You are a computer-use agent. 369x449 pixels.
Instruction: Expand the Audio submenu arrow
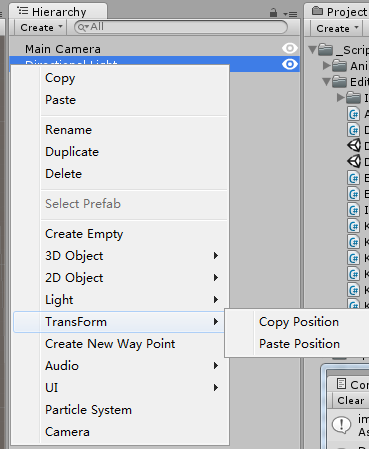[216, 366]
